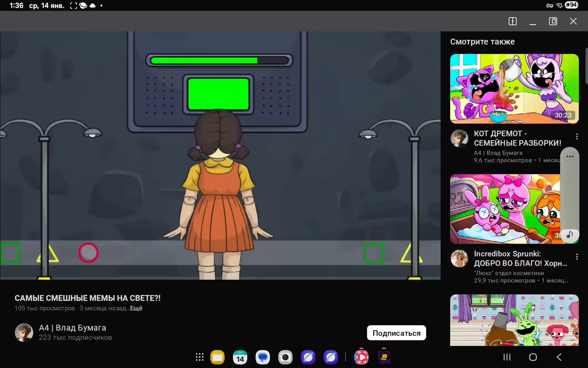The height and width of the screenshot is (368, 588).
Task: Open the Messages app in the taskbar
Action: coord(263,357)
